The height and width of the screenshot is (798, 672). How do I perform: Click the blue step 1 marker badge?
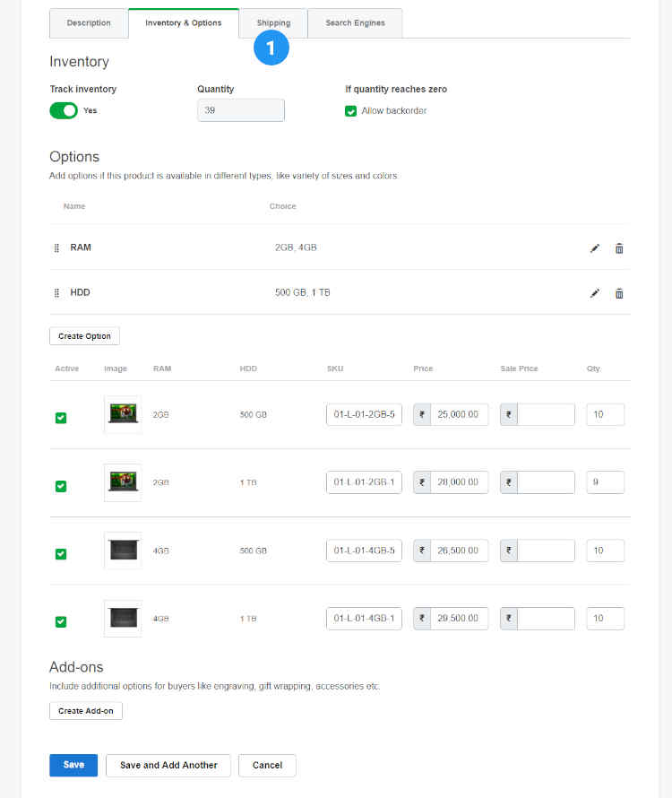point(271,48)
